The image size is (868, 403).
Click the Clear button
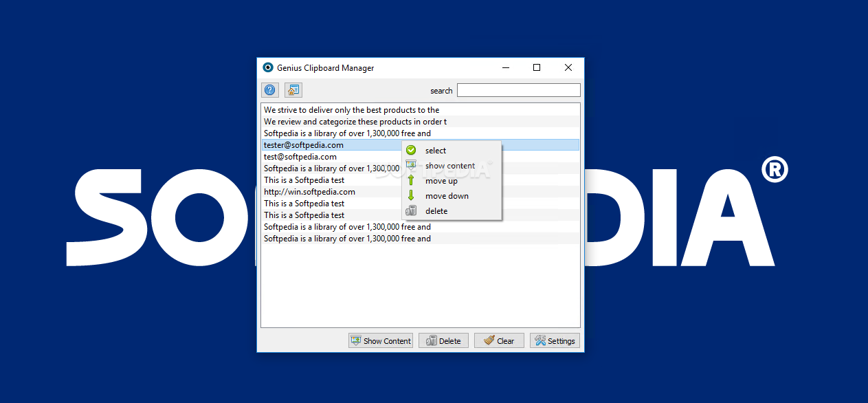click(x=499, y=340)
